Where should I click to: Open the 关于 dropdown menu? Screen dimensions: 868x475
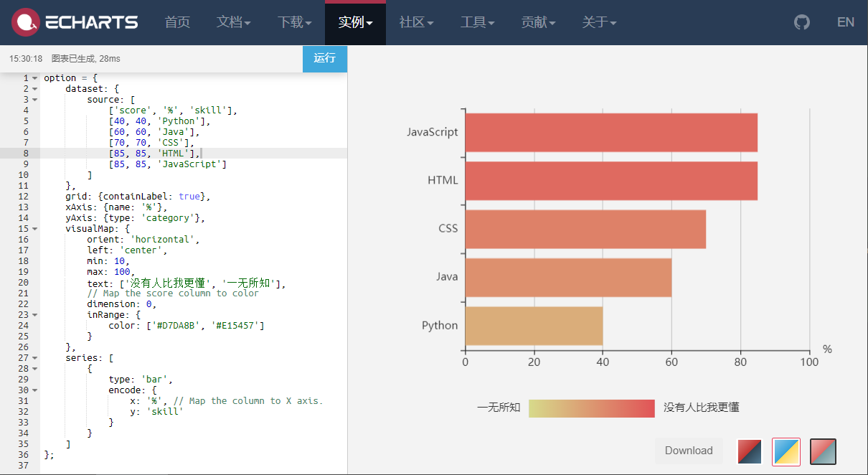[600, 22]
